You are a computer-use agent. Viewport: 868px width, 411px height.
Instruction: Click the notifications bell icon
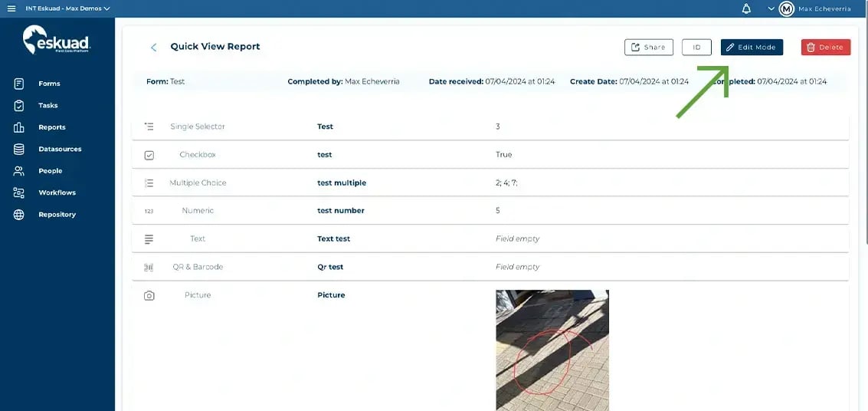pyautogui.click(x=746, y=8)
